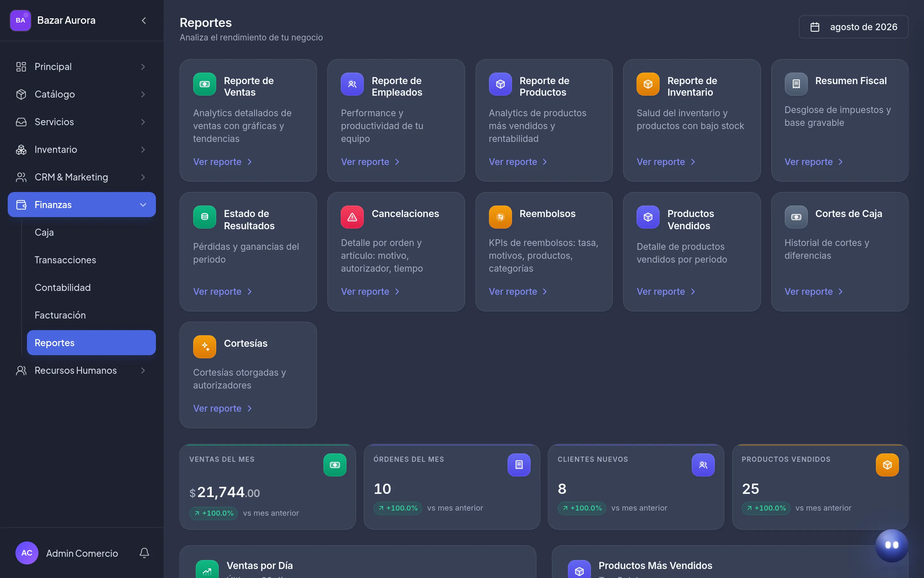
Task: Click the Órdenes del Mes receipt icon
Action: (x=519, y=465)
